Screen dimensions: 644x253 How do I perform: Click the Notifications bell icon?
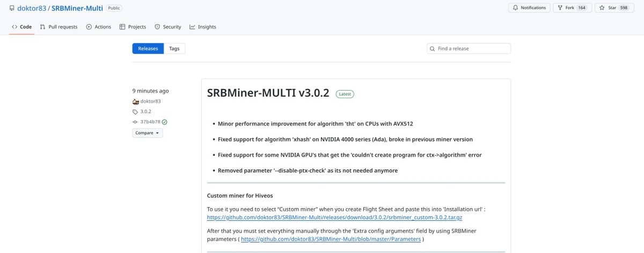516,8
